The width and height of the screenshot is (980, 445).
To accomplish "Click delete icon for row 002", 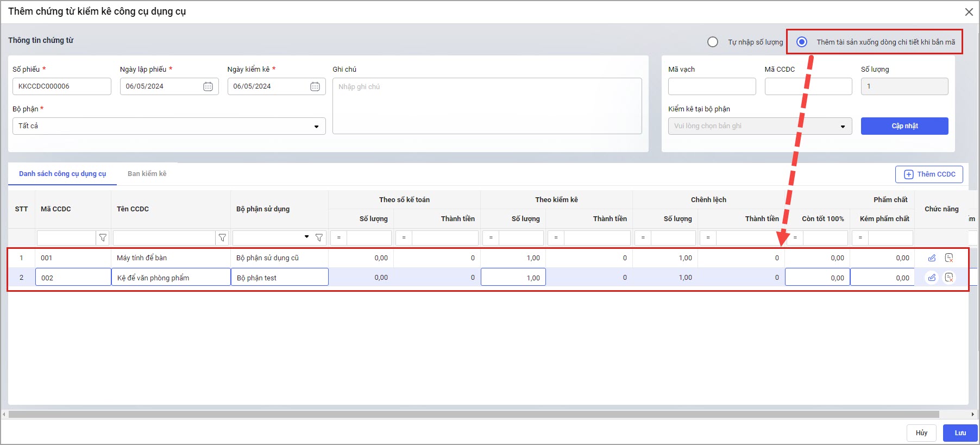I will pos(949,278).
